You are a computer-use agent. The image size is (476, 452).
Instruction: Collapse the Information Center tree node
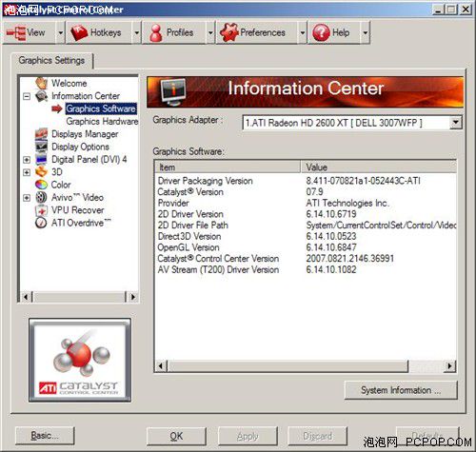point(27,96)
